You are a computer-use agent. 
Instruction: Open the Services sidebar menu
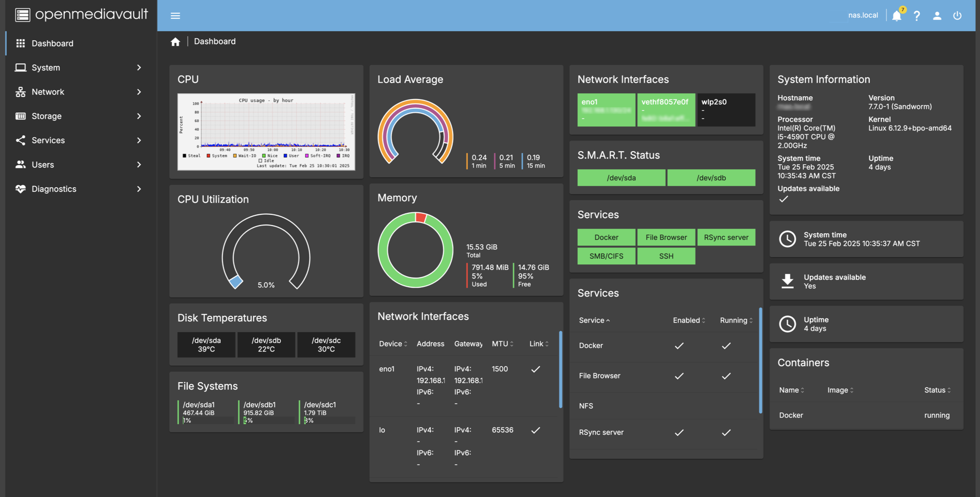coord(81,140)
